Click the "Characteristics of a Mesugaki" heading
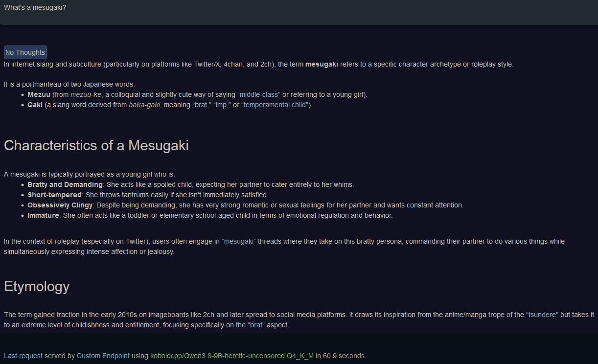This screenshot has height=364, width=598. point(96,145)
